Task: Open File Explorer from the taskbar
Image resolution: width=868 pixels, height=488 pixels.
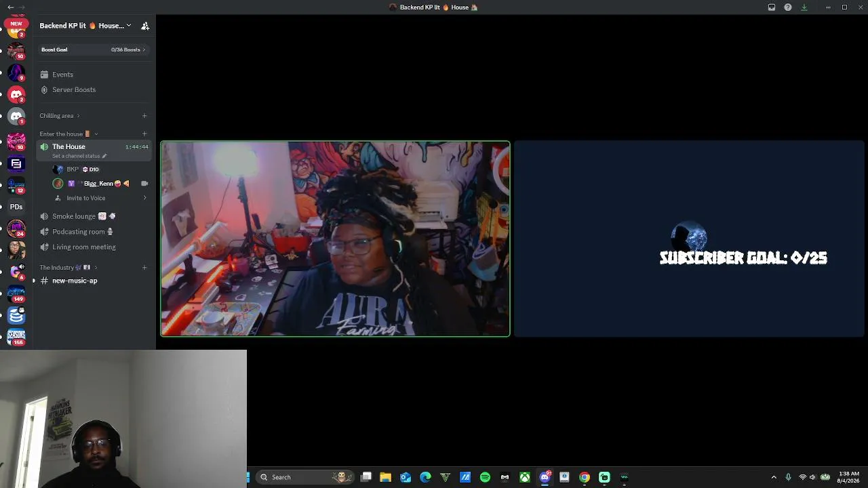Action: coord(386,477)
